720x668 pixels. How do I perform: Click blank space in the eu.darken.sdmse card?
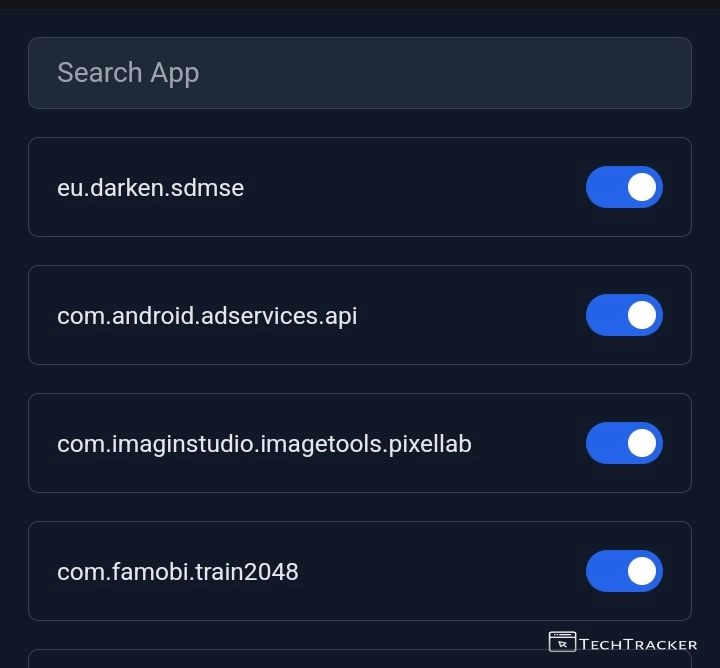click(x=410, y=187)
